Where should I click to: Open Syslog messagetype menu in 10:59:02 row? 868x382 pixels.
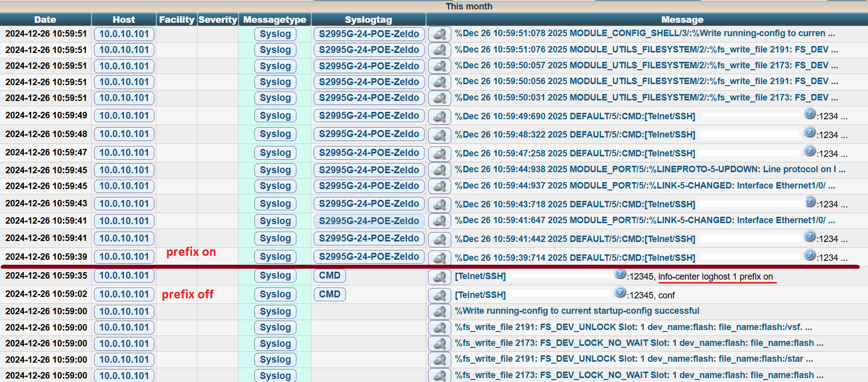click(275, 294)
